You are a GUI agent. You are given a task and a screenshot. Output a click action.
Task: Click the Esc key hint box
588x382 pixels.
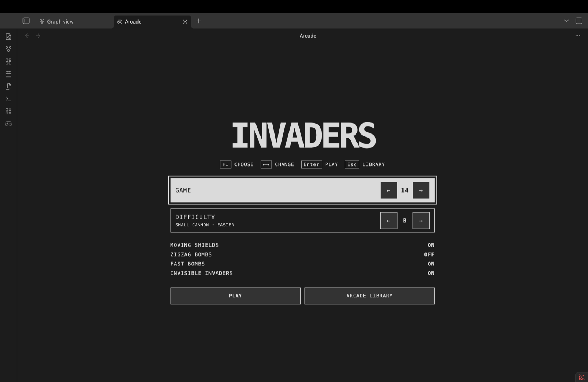tap(352, 164)
